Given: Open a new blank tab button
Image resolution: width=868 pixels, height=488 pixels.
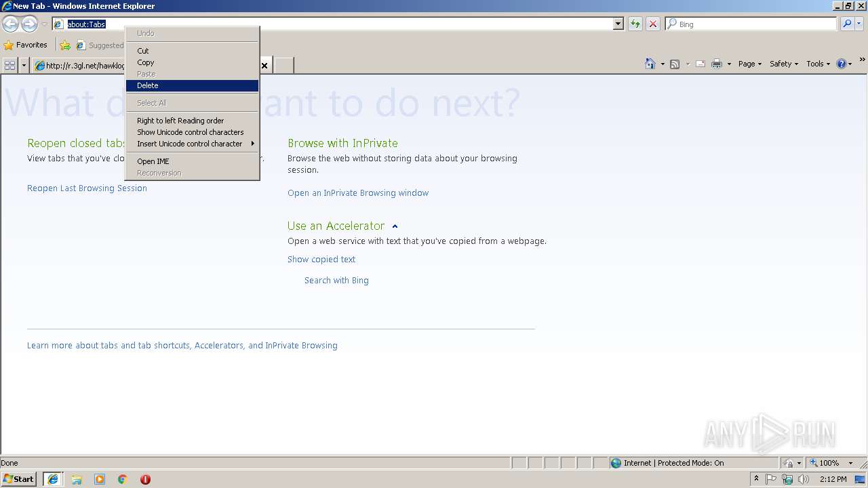Looking at the screenshot, I should point(284,66).
